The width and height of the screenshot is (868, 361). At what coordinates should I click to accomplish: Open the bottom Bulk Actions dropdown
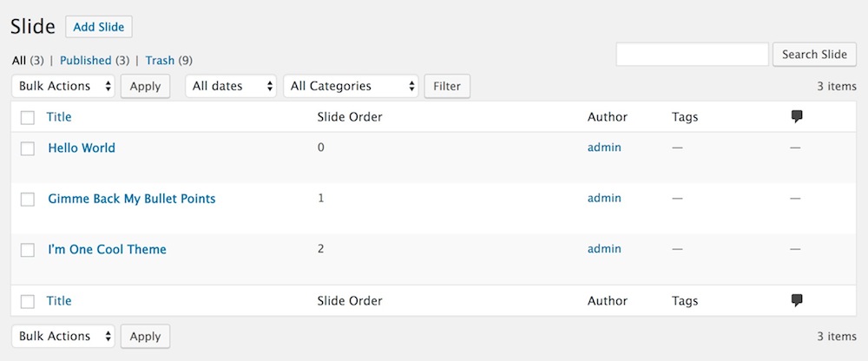click(x=64, y=336)
